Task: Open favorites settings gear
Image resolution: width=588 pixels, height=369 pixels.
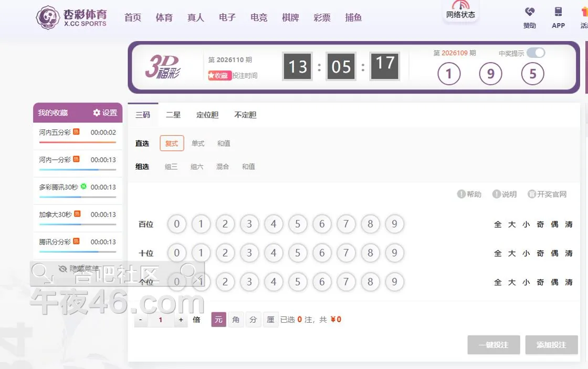Action: [97, 113]
